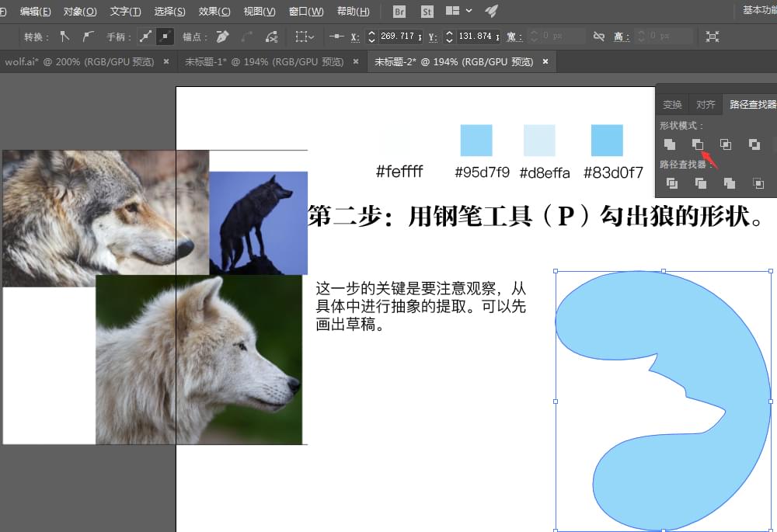Switch to the 未标题-1 document tab

pos(264,62)
